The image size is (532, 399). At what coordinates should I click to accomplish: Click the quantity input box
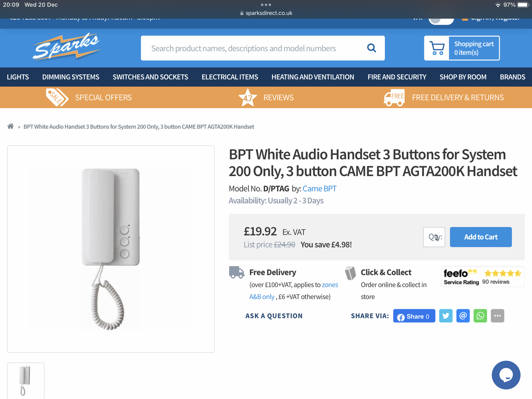point(434,237)
